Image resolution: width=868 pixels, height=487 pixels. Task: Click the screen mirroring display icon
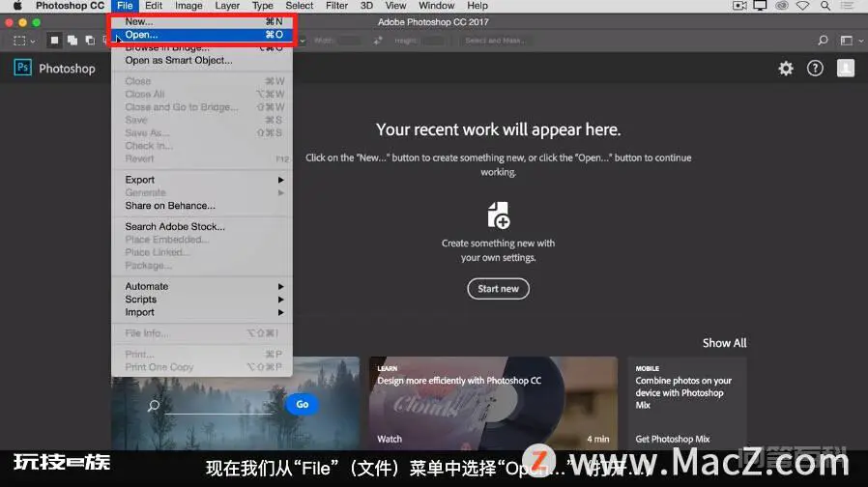[760, 6]
